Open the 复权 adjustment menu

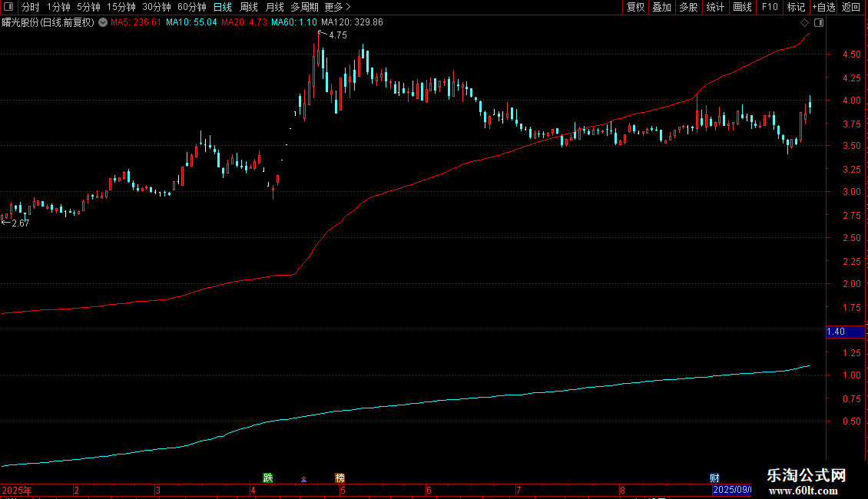635,7
